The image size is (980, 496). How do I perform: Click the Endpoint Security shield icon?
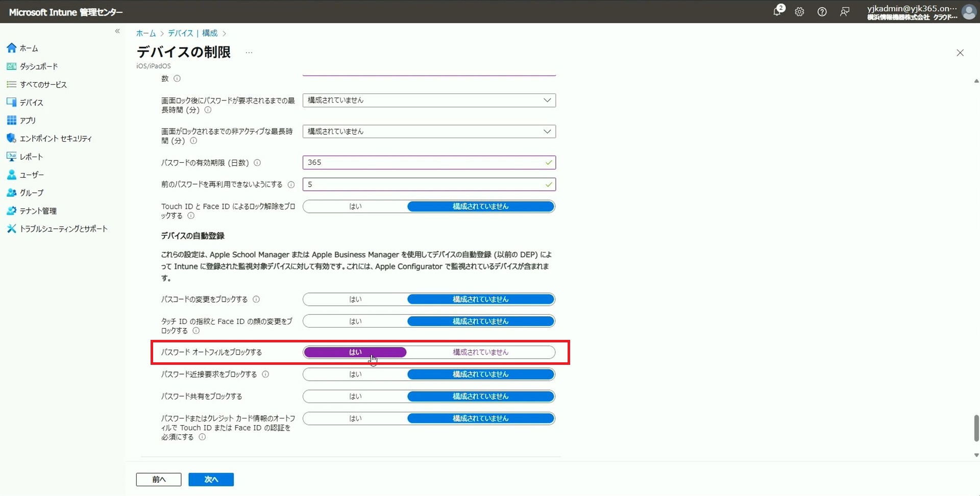[11, 138]
